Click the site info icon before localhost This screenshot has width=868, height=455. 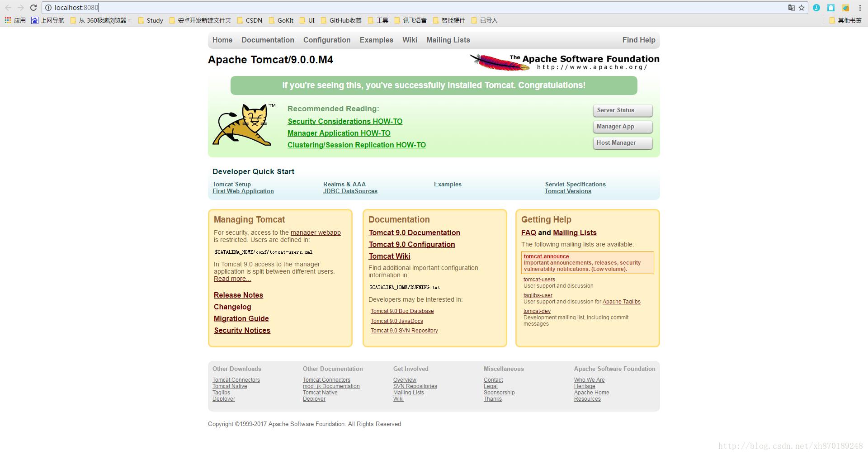tap(48, 8)
